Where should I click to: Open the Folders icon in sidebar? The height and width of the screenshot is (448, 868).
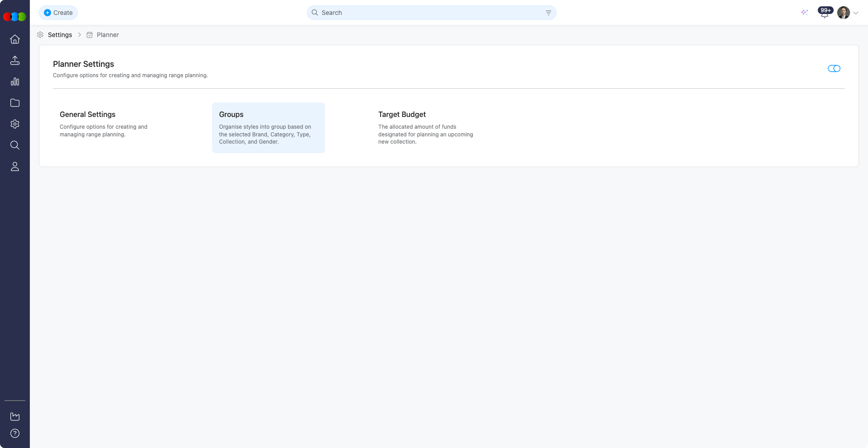click(15, 103)
